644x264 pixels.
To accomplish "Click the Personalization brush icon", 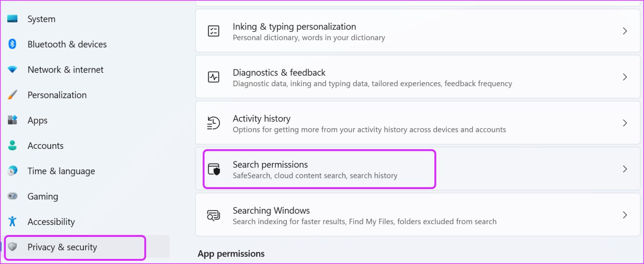I will point(13,95).
